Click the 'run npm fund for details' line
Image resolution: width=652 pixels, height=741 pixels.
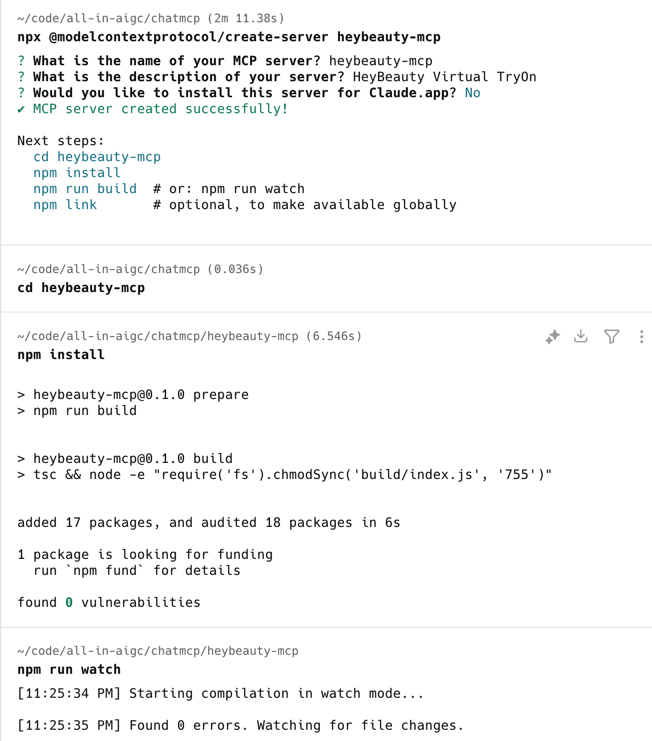[136, 571]
